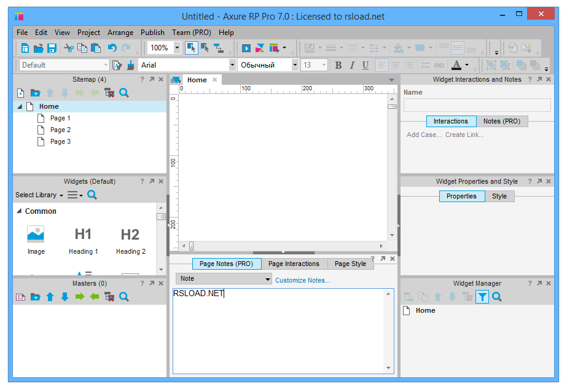
Task: Click the Customize Notes link
Action: (x=303, y=280)
